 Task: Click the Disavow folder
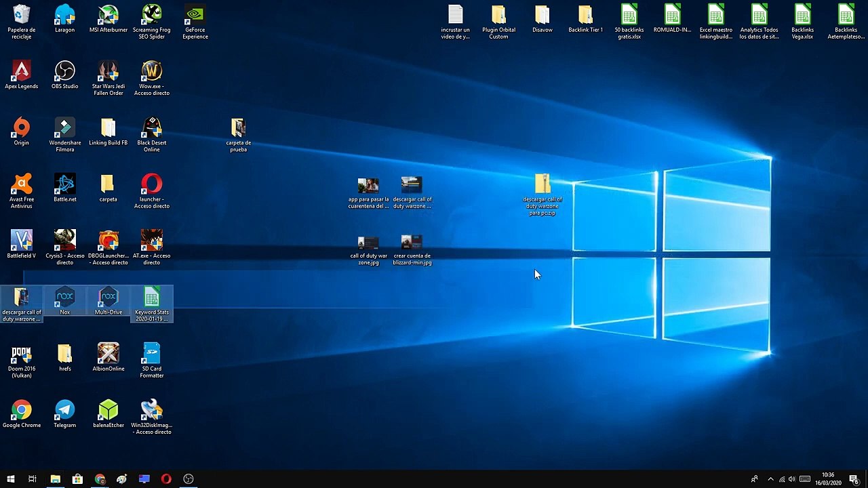tap(542, 19)
